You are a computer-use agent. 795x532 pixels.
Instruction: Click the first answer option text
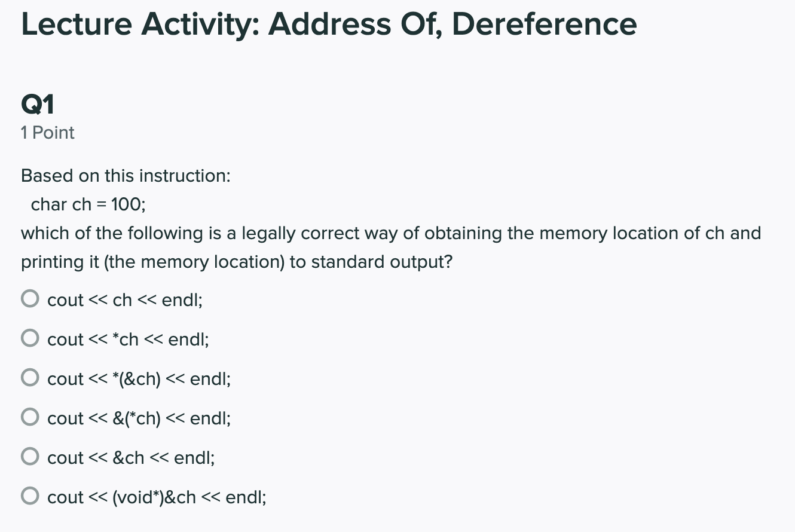[x=125, y=299]
